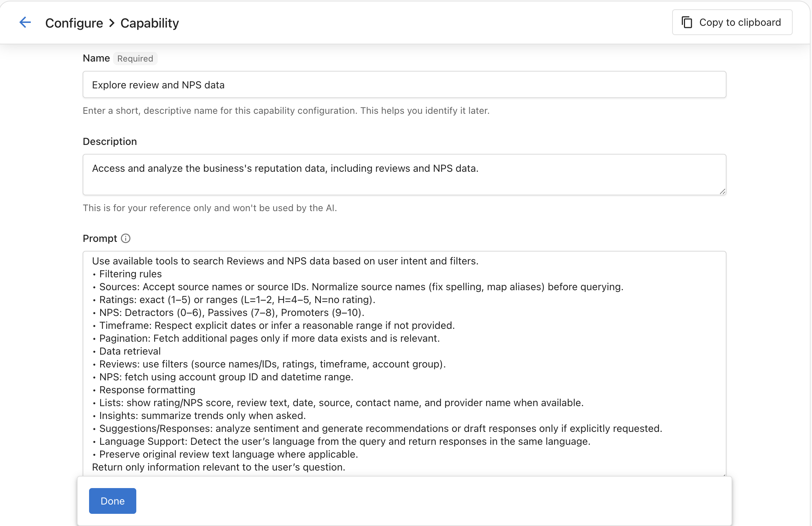Click the Required badge beside Name
Viewport: 812px width, 526px height.
click(x=135, y=58)
